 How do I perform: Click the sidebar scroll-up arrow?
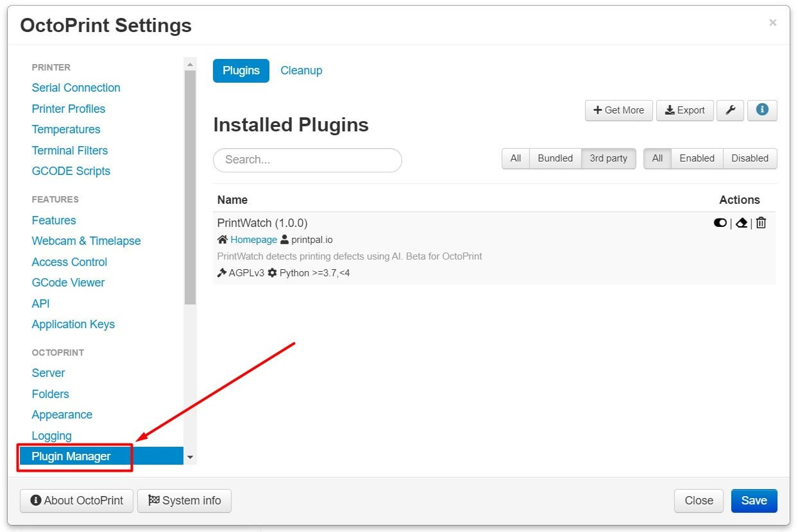coord(190,64)
